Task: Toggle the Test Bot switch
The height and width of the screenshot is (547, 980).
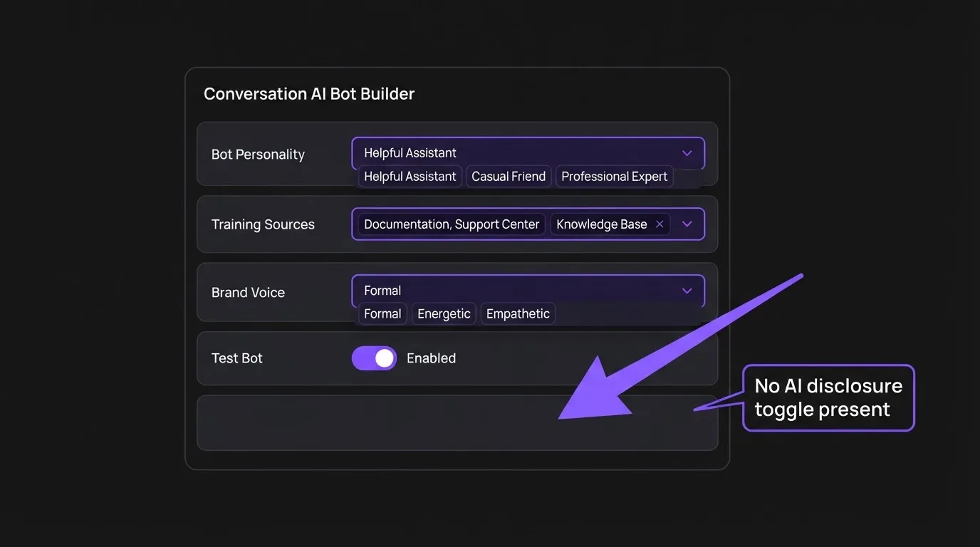Action: (x=374, y=358)
